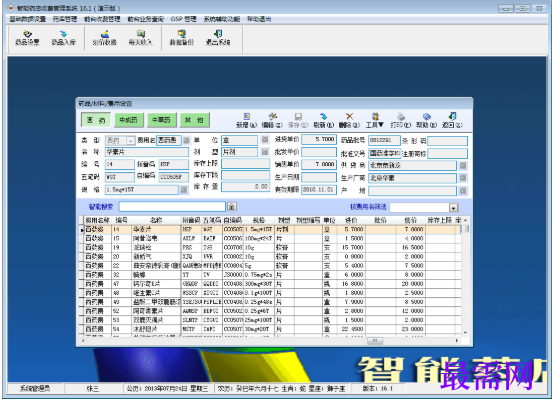The image size is (552, 407).
Task: Click the 编辑 (edit) icon
Action: pyautogui.click(x=272, y=120)
